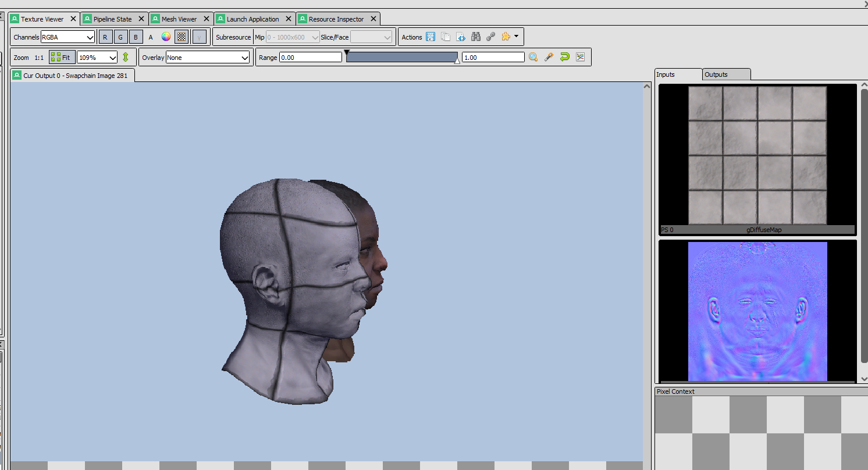868x470 pixels.
Task: Toggle the A alpha channel button
Action: 151,37
